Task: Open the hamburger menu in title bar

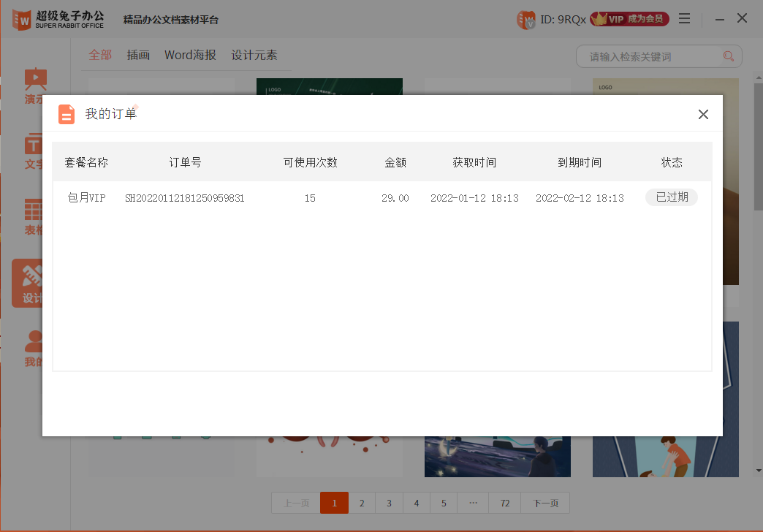Action: (x=684, y=18)
